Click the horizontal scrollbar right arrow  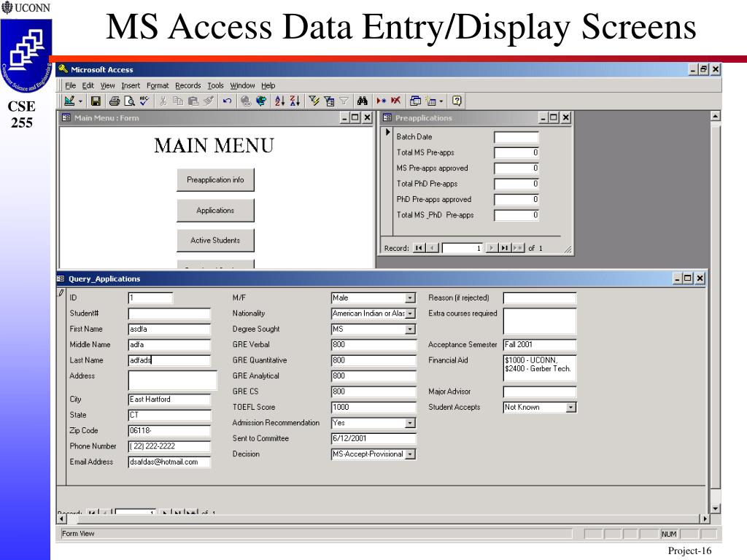tap(705, 518)
